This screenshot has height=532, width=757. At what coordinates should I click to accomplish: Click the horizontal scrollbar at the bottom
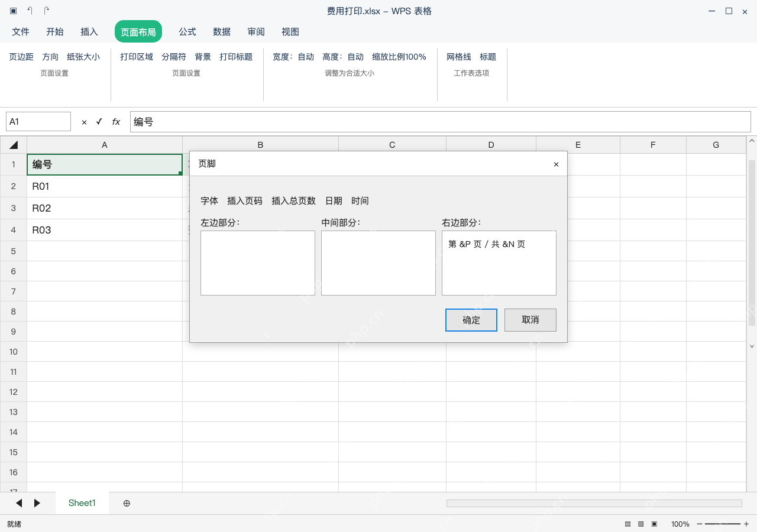[594, 503]
